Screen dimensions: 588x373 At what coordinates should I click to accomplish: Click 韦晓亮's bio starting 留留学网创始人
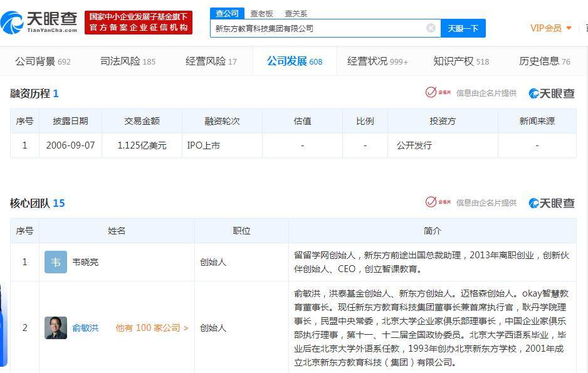tap(432, 262)
